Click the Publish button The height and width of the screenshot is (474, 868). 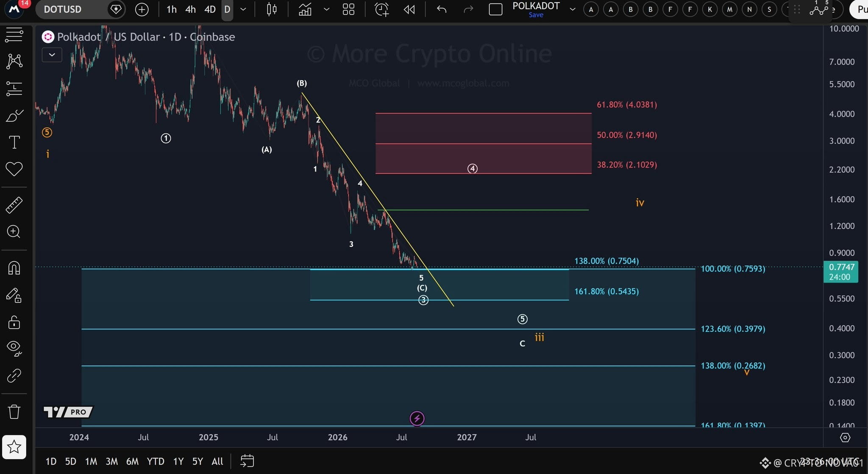pos(860,9)
